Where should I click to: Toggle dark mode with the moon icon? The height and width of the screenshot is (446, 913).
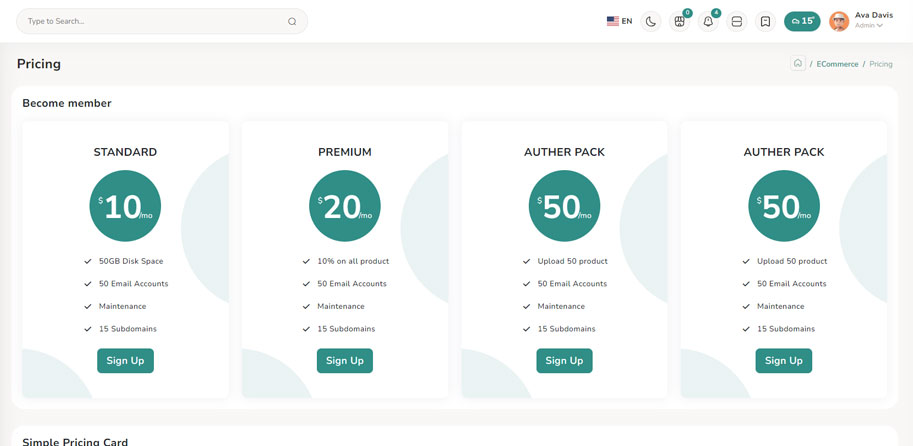click(650, 21)
